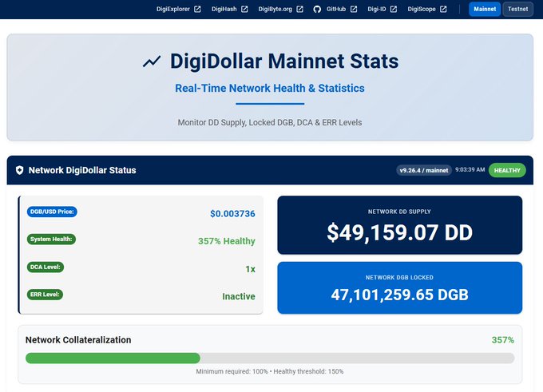Click the 9:03:39 AM timestamp
This screenshot has width=543, height=392.
[470, 170]
